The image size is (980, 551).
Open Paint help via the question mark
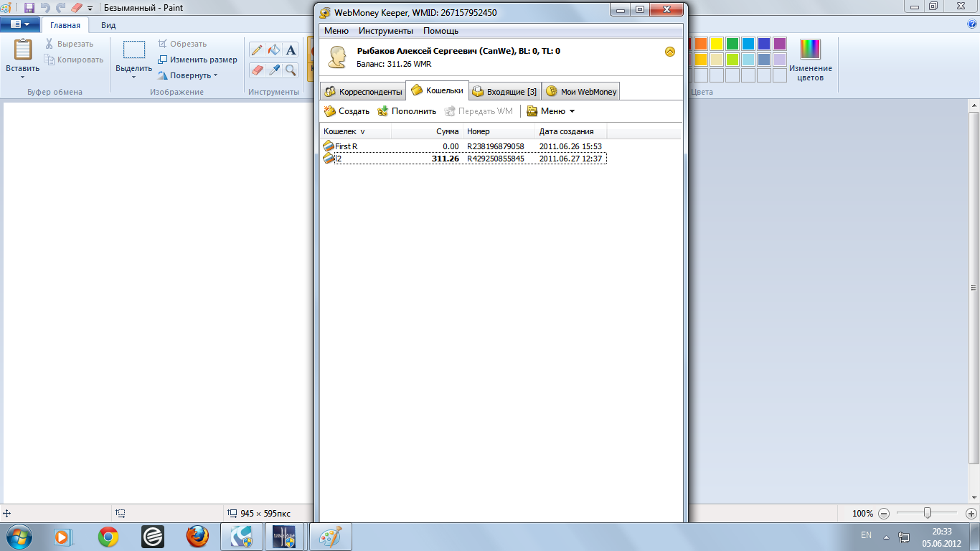click(x=972, y=24)
